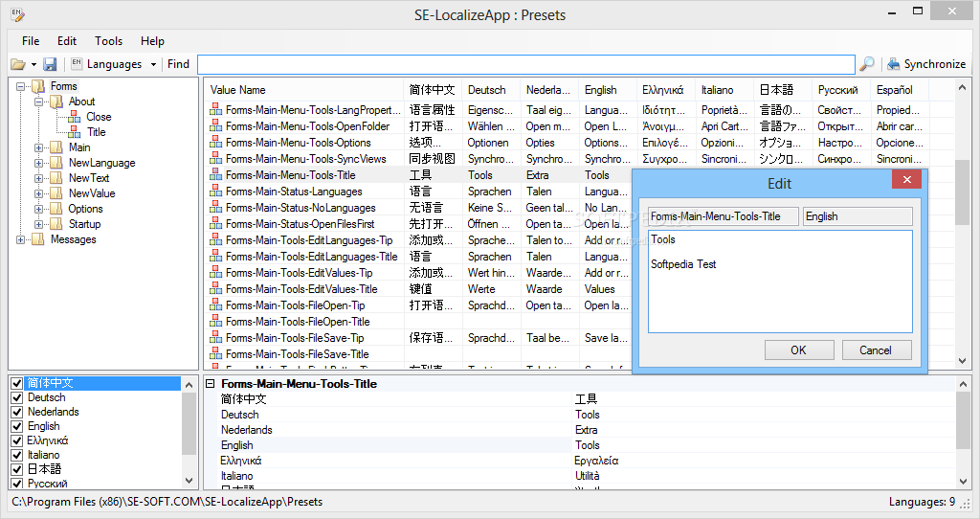Image resolution: width=980 pixels, height=519 pixels.
Task: Select the Close item icon in tree
Action: click(x=75, y=117)
